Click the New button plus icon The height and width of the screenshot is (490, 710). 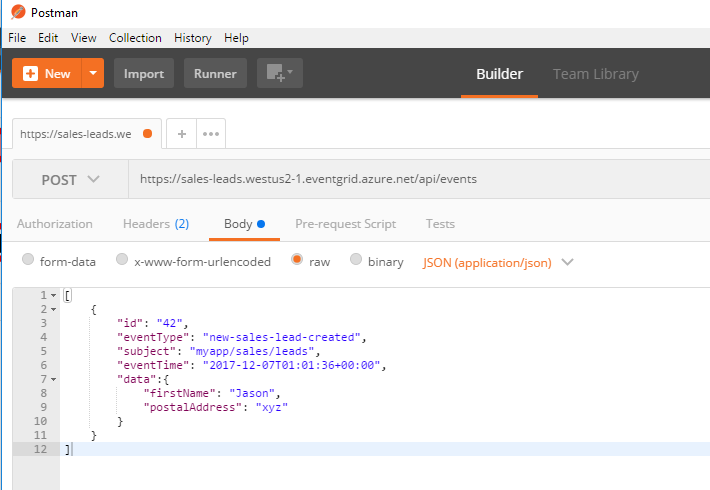pos(30,73)
